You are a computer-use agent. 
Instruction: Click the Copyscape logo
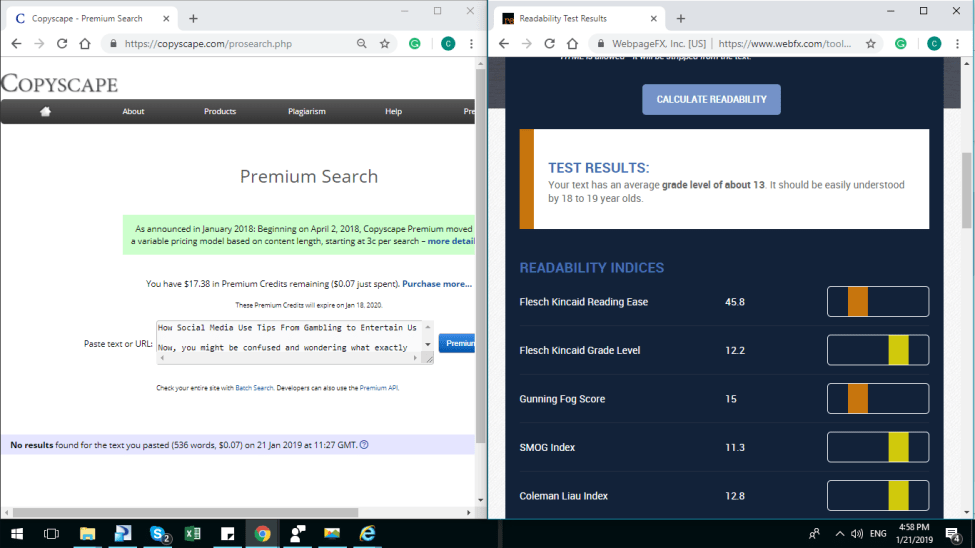59,84
